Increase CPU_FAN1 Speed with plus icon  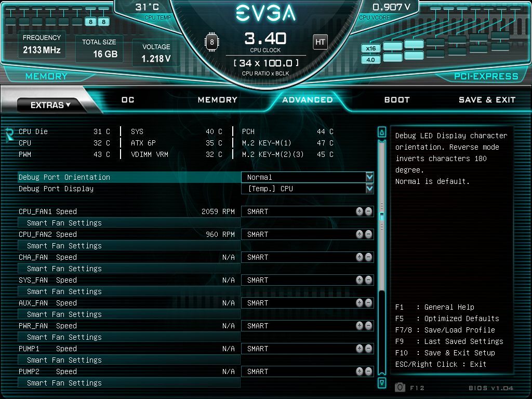[360, 211]
